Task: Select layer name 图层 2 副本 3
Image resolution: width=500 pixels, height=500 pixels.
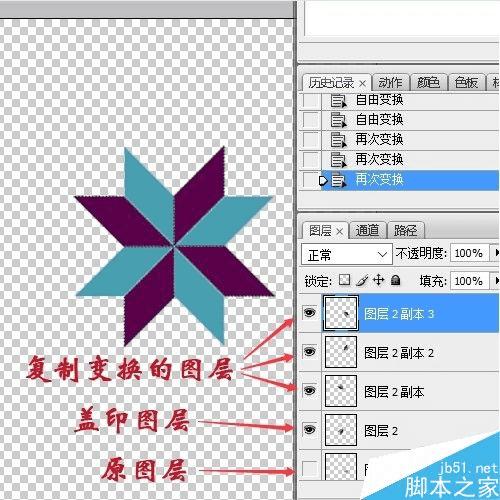Action: 399,314
